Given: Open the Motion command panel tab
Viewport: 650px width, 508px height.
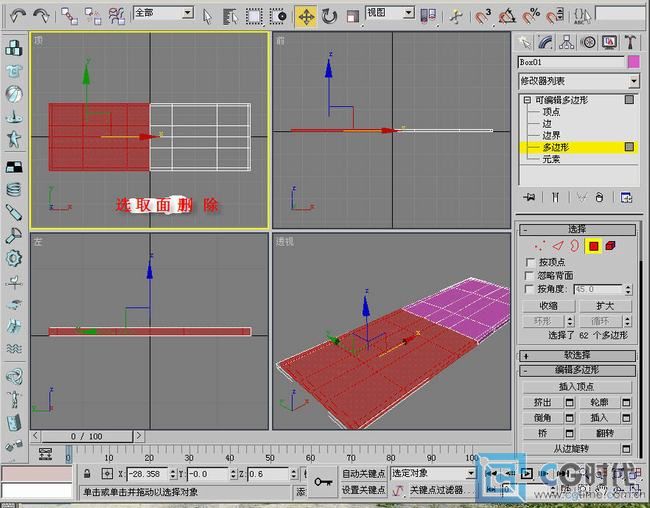Looking at the screenshot, I should [x=588, y=42].
